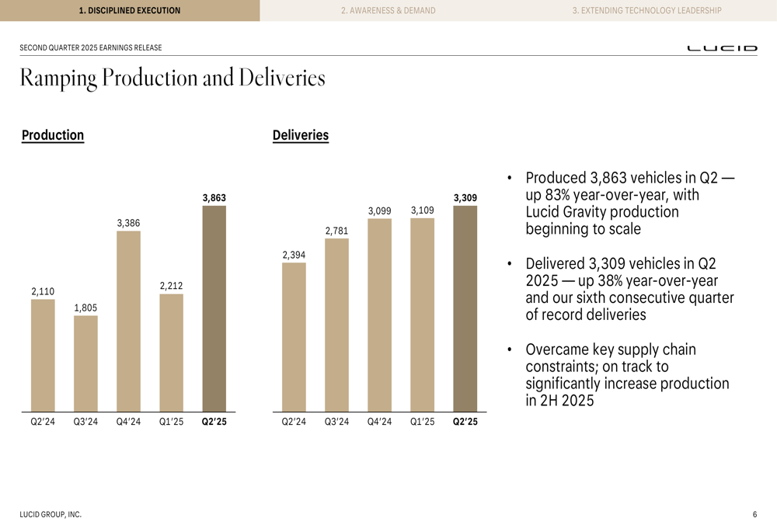Click the Production chart heading

53,135
